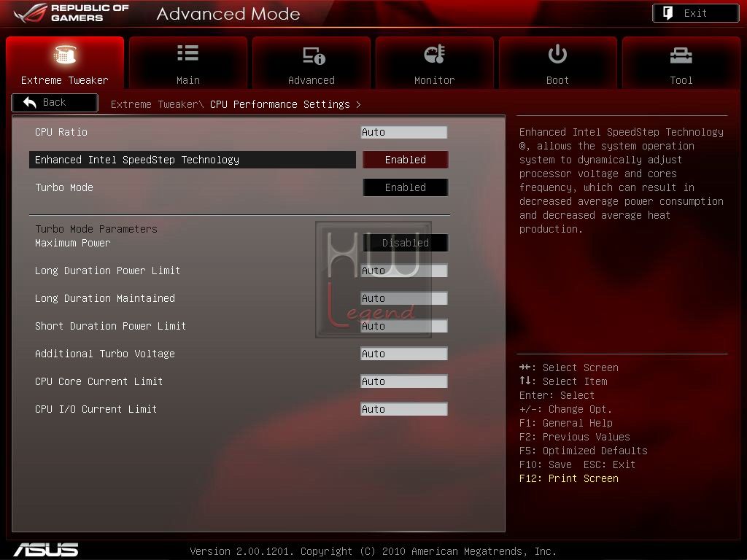Select Additional Turbo Voltage label

105,354
